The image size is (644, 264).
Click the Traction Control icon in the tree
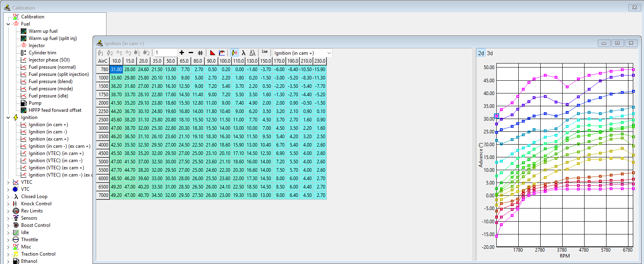(16, 254)
